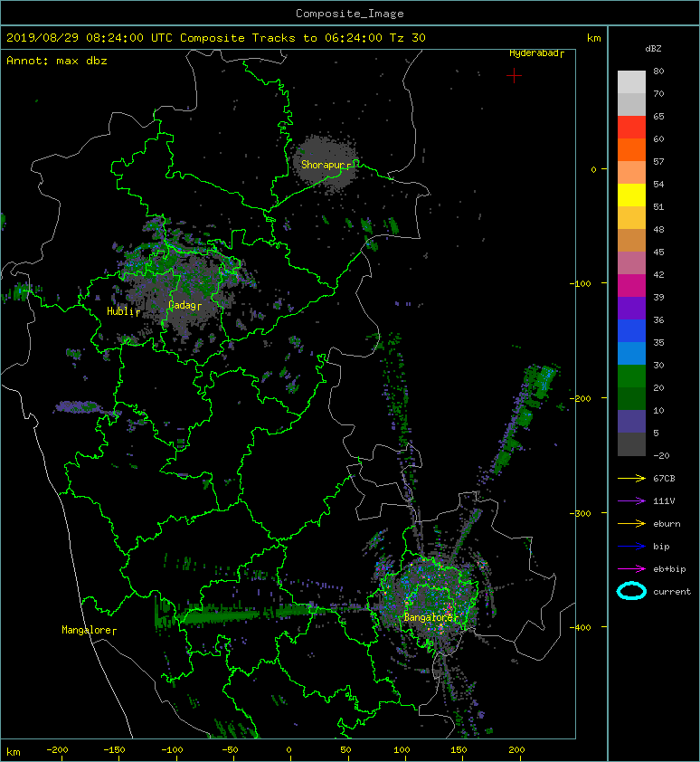Click the yellow 67CB arrow legend icon
This screenshot has height=762, width=700.
point(631,478)
